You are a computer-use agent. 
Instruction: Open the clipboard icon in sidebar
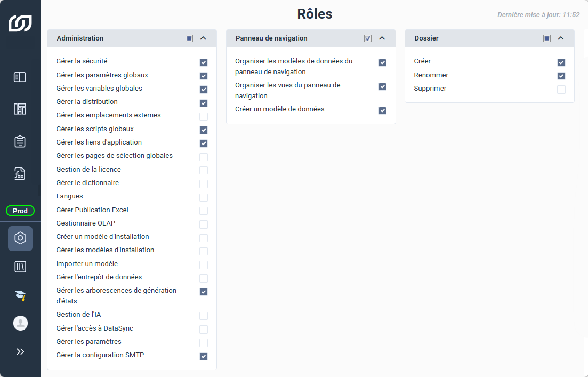pyautogui.click(x=20, y=141)
